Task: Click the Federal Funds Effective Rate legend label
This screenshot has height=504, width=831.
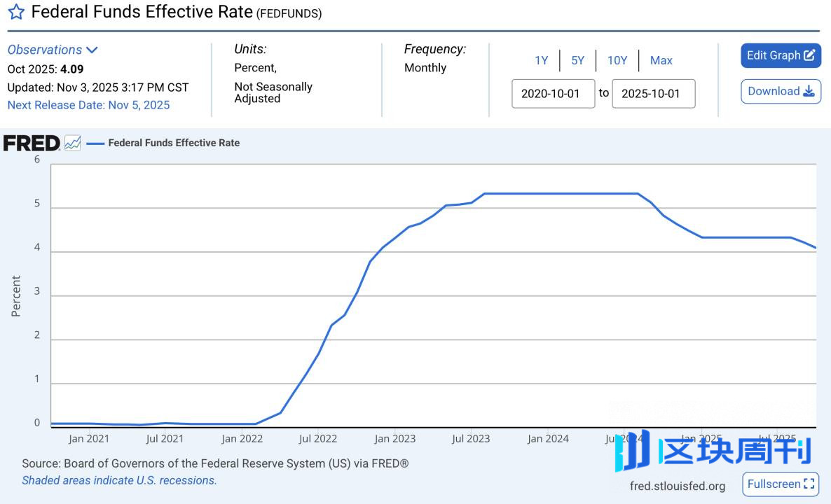Action: 174,143
